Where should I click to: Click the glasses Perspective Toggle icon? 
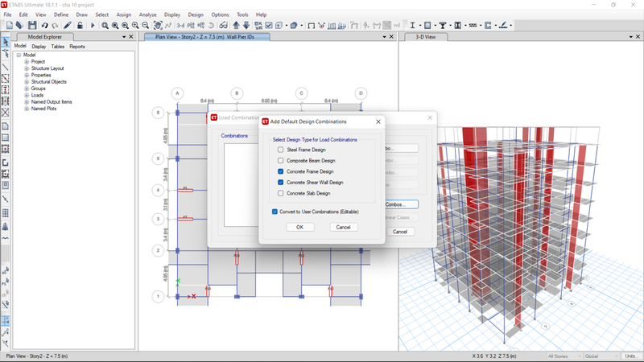224,26
